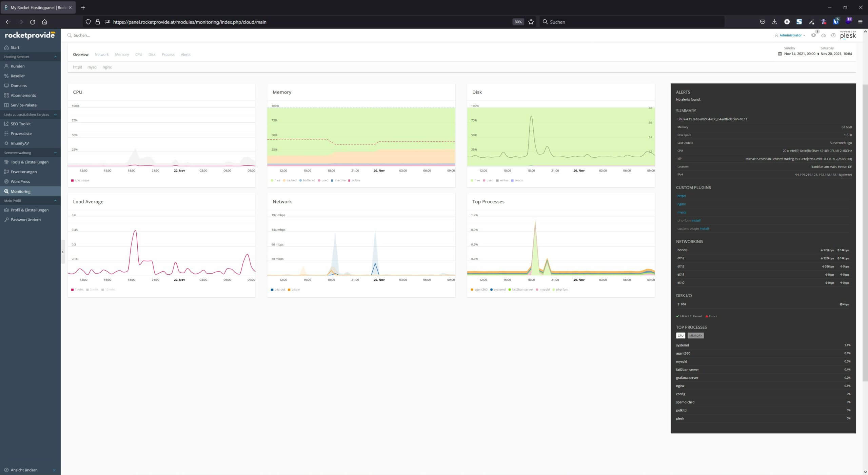Open Passwort ändern
Viewport: 868px width, 475px height.
25,220
